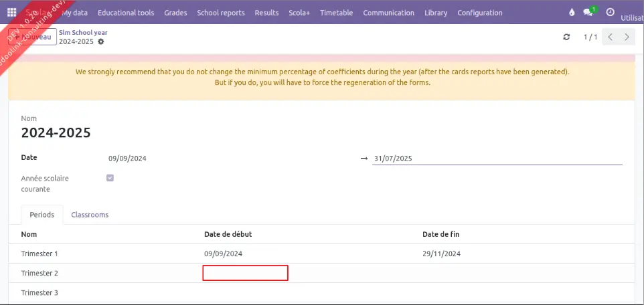Viewport: 644px width, 305px height.
Task: Edit the end date field 31/07/2025
Action: pos(497,159)
